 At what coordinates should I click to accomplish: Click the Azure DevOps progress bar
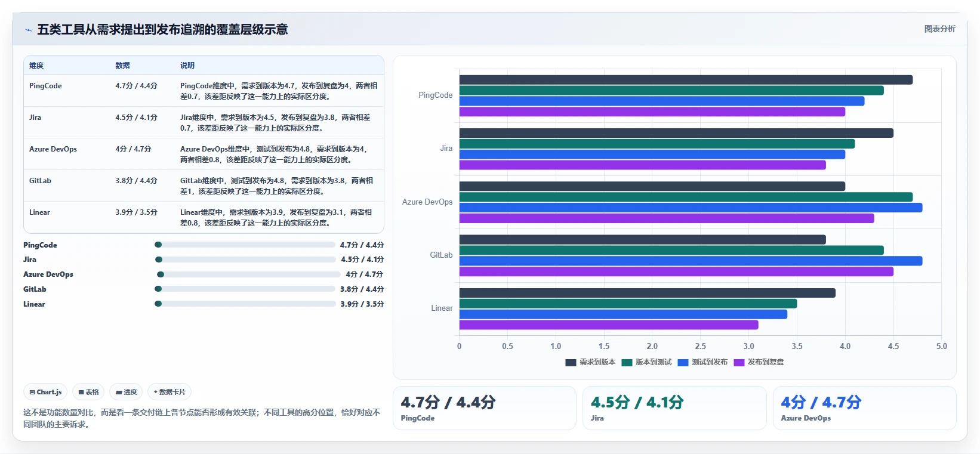pos(249,274)
